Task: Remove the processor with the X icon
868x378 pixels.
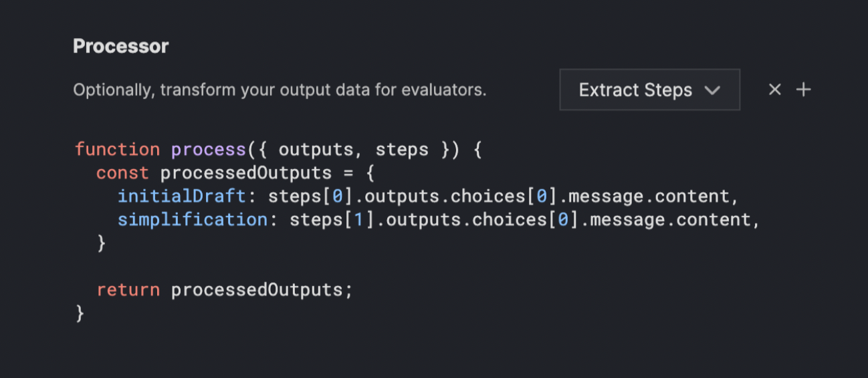Action: (x=774, y=89)
